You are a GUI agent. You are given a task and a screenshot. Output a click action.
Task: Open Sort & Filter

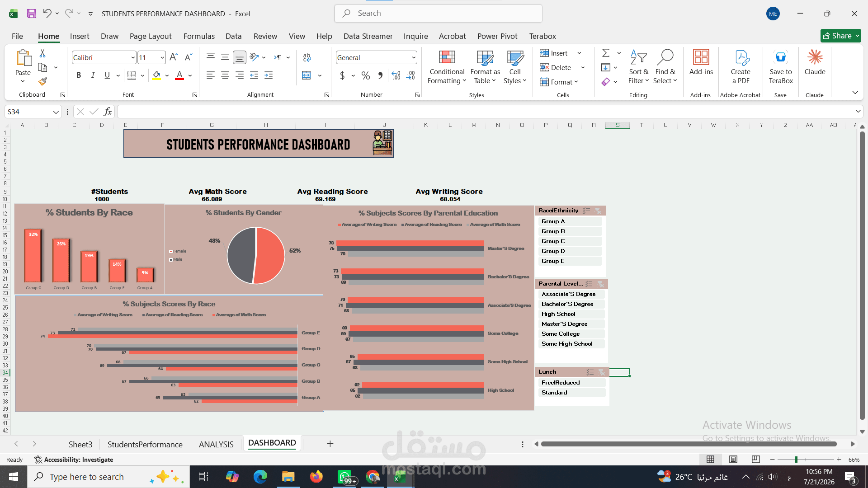(638, 67)
